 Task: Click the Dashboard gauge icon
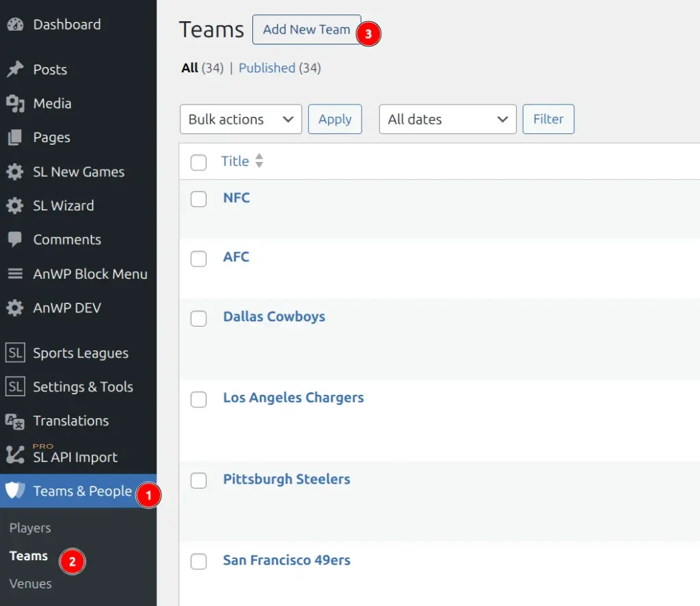coord(15,25)
